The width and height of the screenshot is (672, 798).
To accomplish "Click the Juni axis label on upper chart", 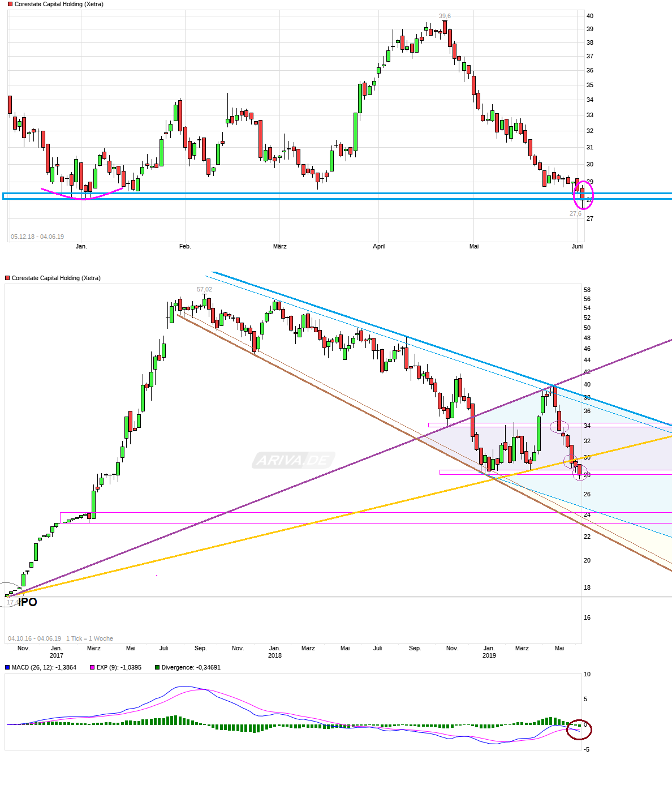I will point(576,247).
